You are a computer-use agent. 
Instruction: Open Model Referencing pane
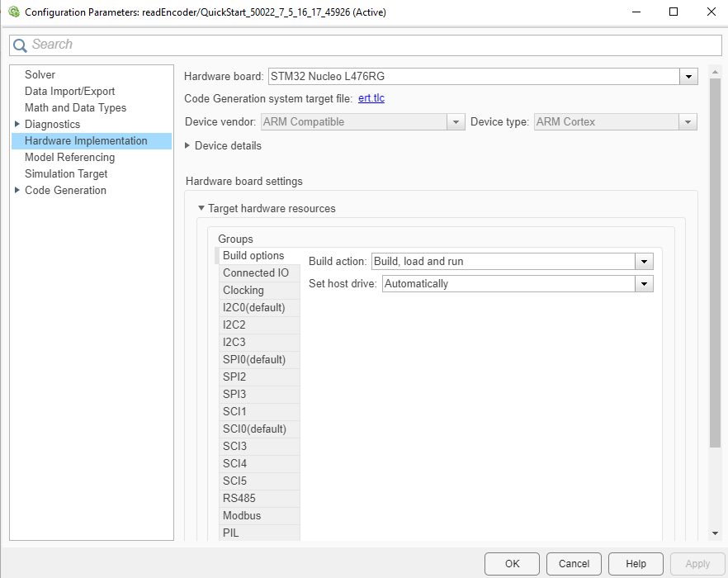tap(69, 157)
